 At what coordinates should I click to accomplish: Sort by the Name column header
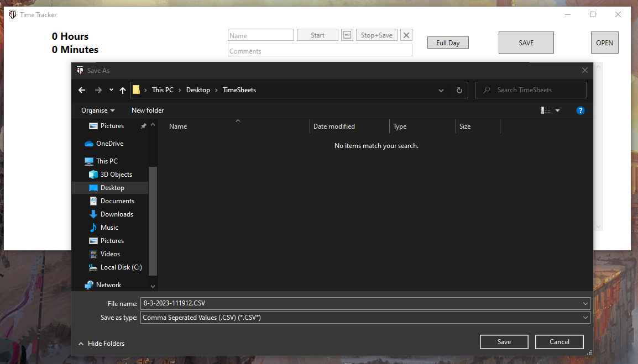pos(234,126)
